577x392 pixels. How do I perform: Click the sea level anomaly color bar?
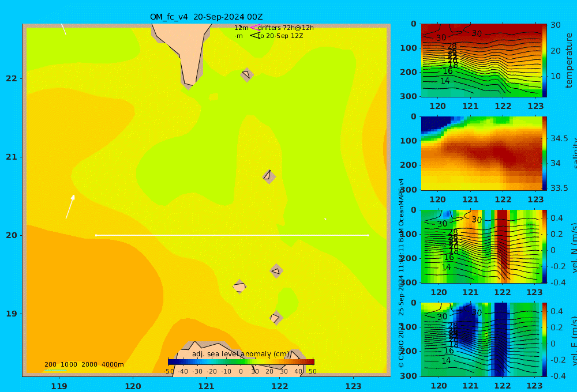241,362
